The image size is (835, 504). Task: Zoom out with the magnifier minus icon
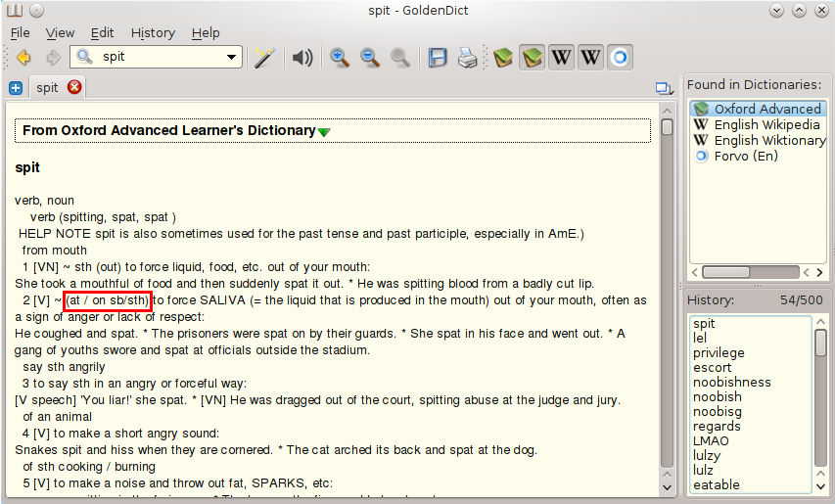coord(370,58)
